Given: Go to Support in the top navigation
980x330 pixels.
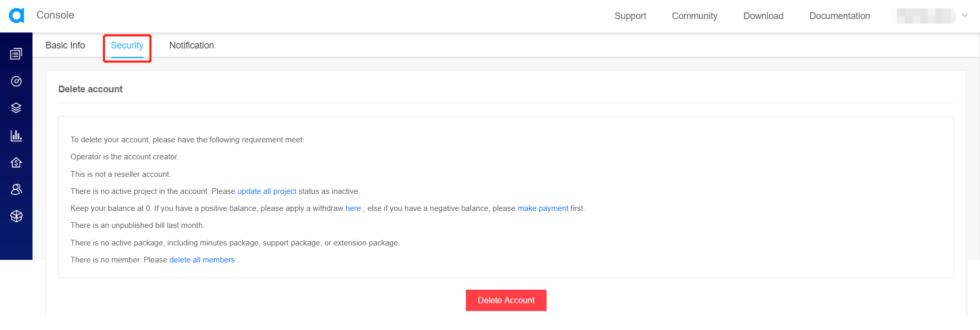Looking at the screenshot, I should click(630, 16).
